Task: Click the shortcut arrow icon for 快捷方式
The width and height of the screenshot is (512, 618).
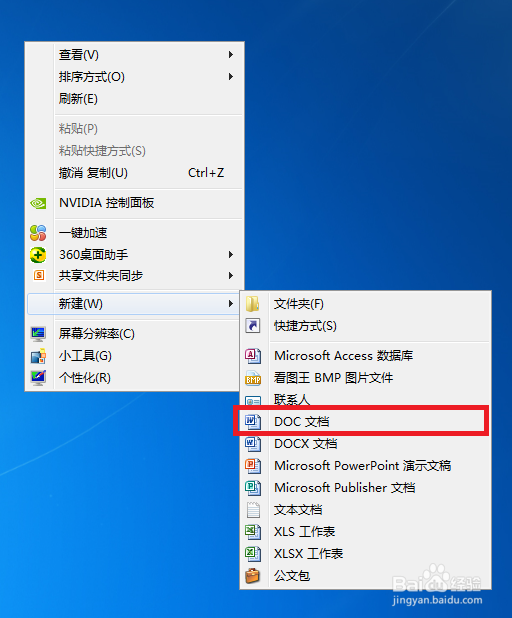Action: tap(253, 326)
